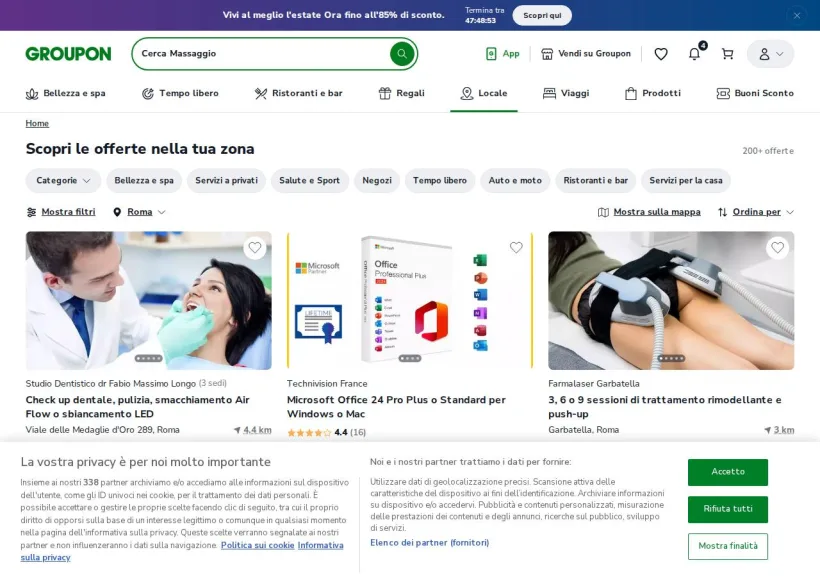
Task: Favorite the Microsoft Office deal
Action: (516, 247)
